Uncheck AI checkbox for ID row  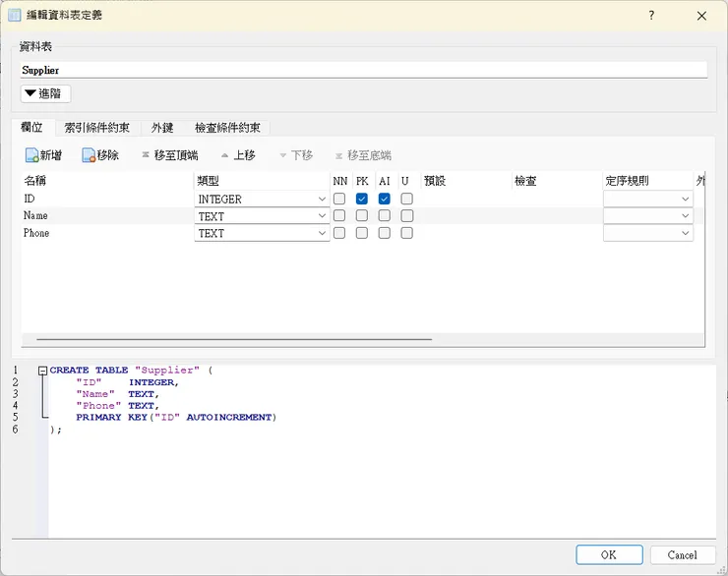[384, 199]
